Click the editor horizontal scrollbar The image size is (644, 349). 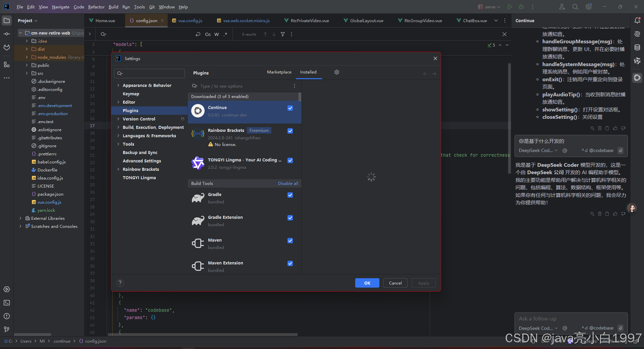pyautogui.click(x=203, y=335)
